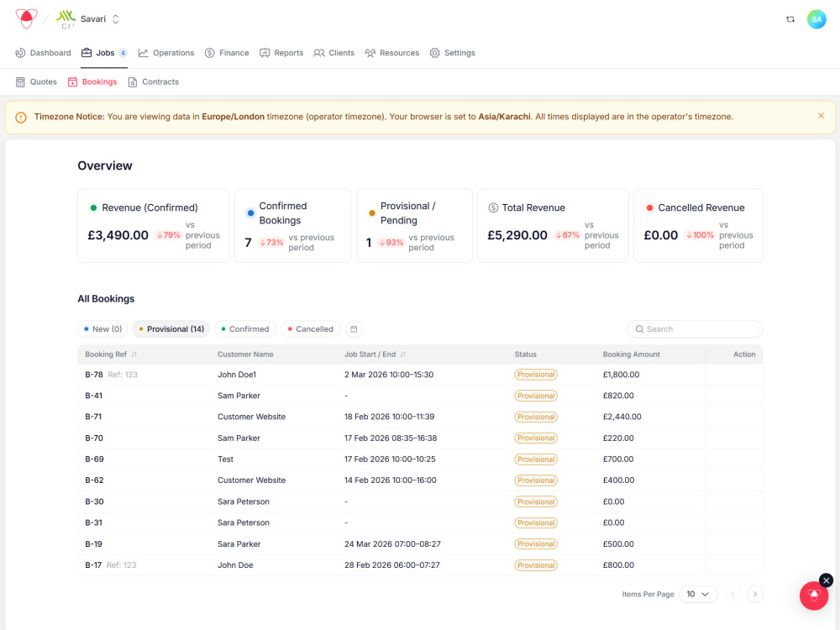Click the Provisional / Pending card

(414, 225)
